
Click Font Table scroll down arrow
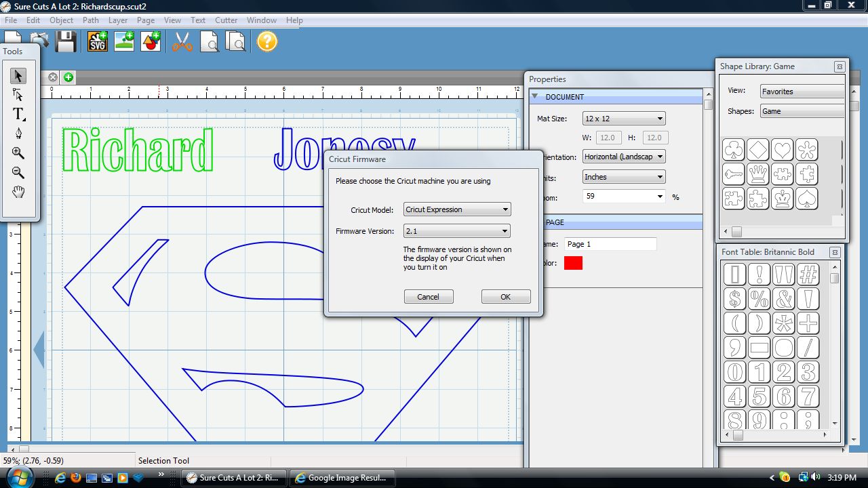835,424
